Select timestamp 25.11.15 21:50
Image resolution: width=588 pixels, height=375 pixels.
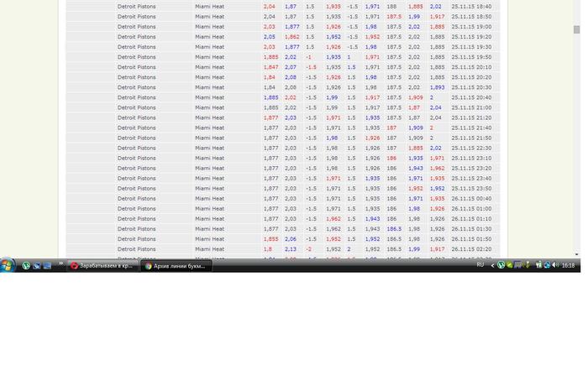471,138
